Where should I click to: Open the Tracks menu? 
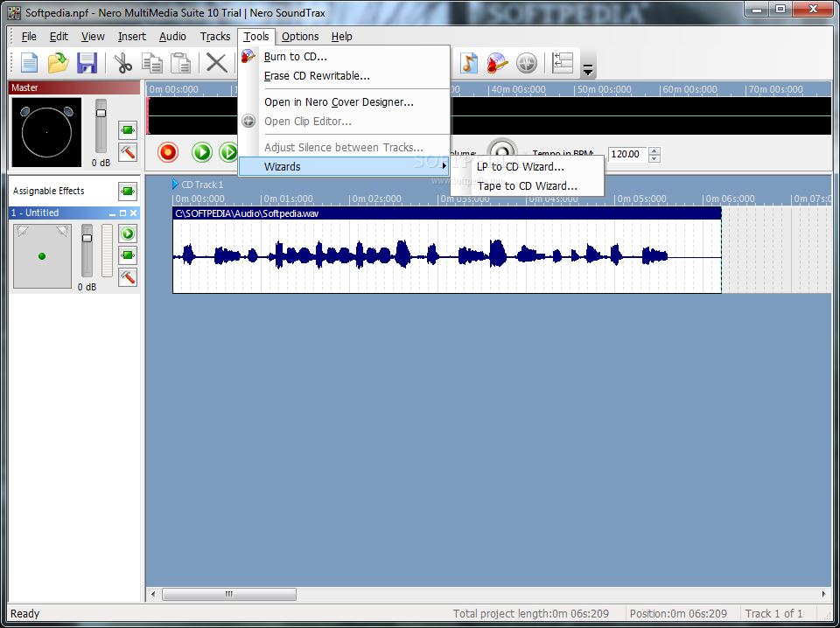point(215,37)
